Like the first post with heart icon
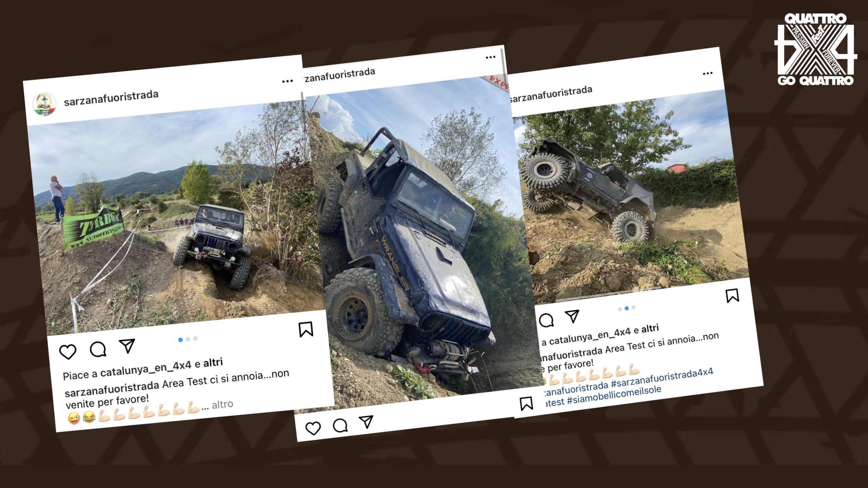868x488 pixels. point(68,351)
